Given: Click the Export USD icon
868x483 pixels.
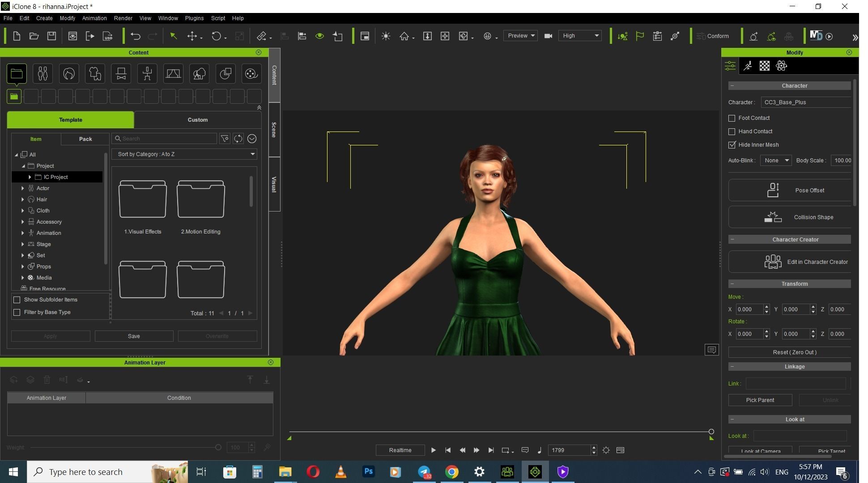Looking at the screenshot, I should [x=108, y=36].
